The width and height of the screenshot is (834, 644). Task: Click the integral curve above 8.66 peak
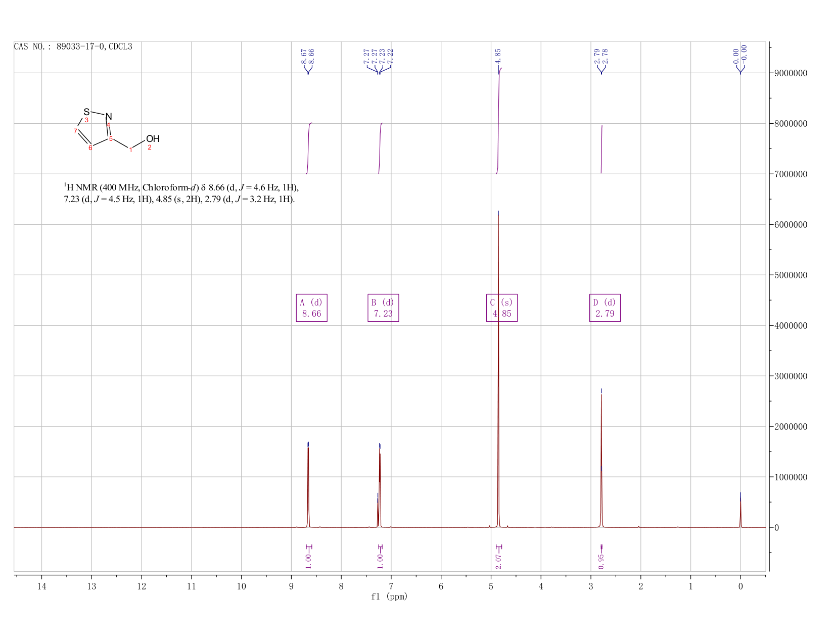coord(309,148)
